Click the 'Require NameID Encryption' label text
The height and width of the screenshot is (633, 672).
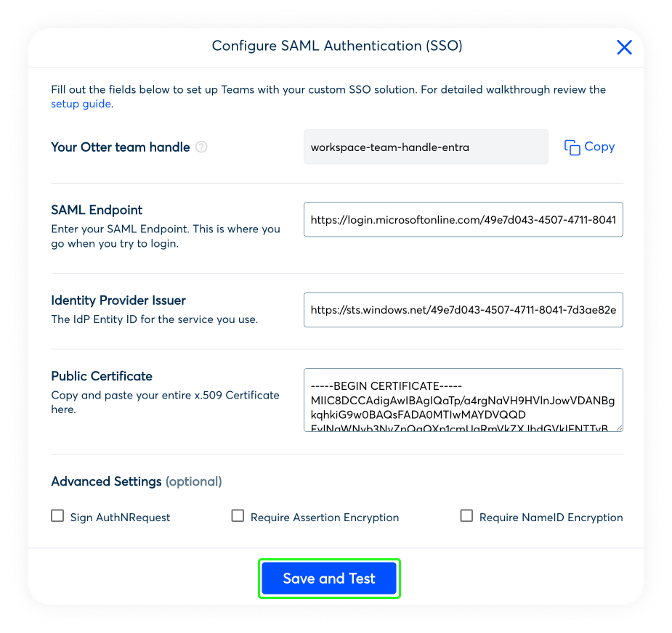click(x=551, y=518)
